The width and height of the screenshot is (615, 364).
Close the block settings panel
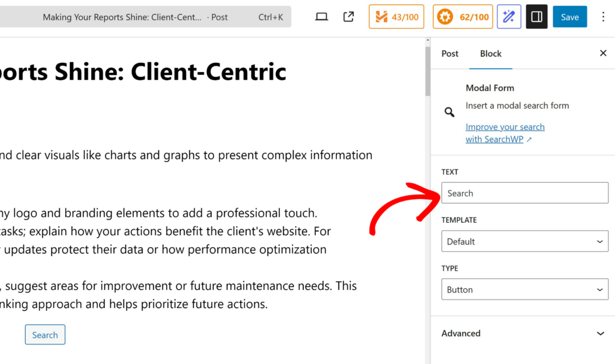[x=603, y=53]
